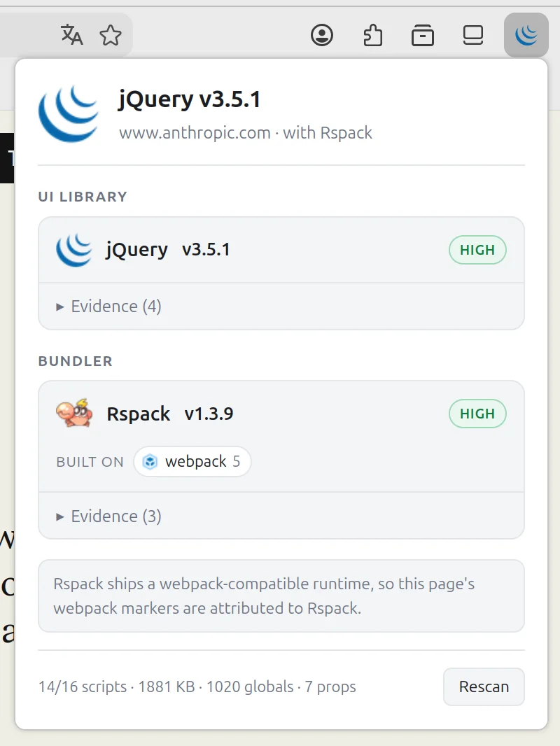Image resolution: width=560 pixels, height=746 pixels.
Task: Click the Rspack webpack-compatible runtime note
Action: [x=281, y=596]
